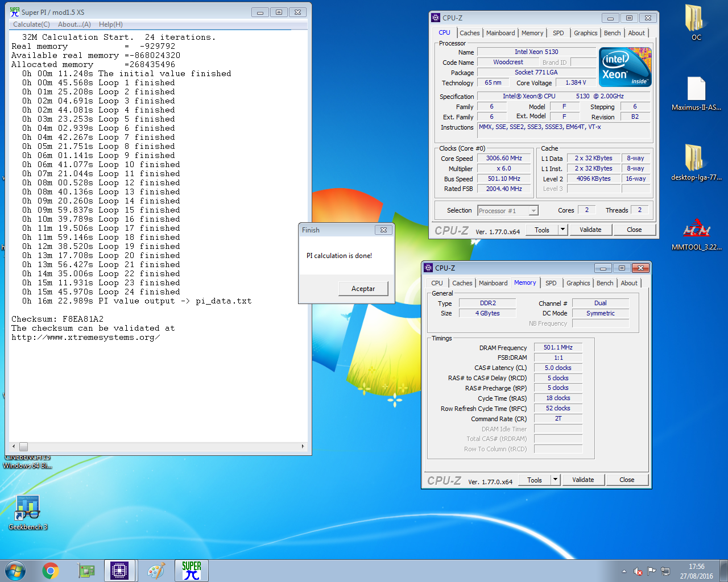Image resolution: width=728 pixels, height=582 pixels.
Task: Open the OC folder on desktop
Action: tap(696, 23)
